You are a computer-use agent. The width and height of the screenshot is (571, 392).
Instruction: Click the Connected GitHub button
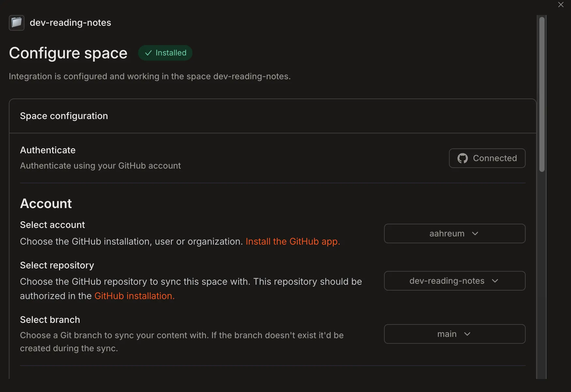pos(487,158)
